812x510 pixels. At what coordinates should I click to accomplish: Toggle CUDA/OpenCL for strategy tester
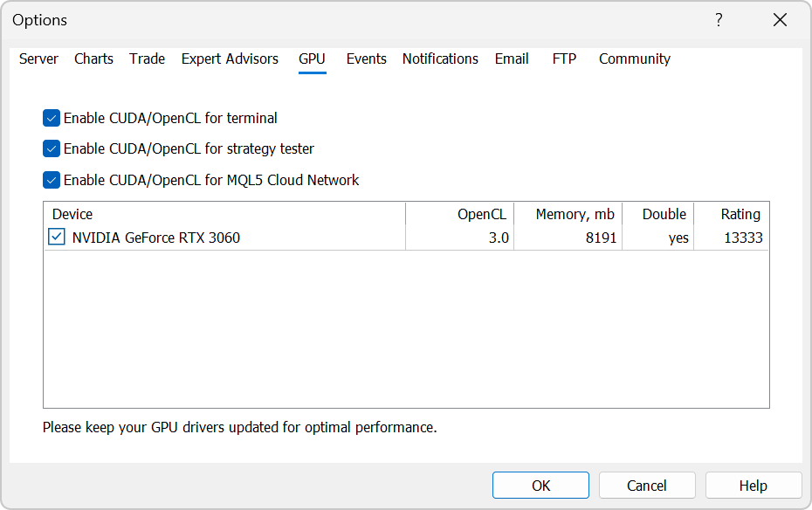pos(51,148)
